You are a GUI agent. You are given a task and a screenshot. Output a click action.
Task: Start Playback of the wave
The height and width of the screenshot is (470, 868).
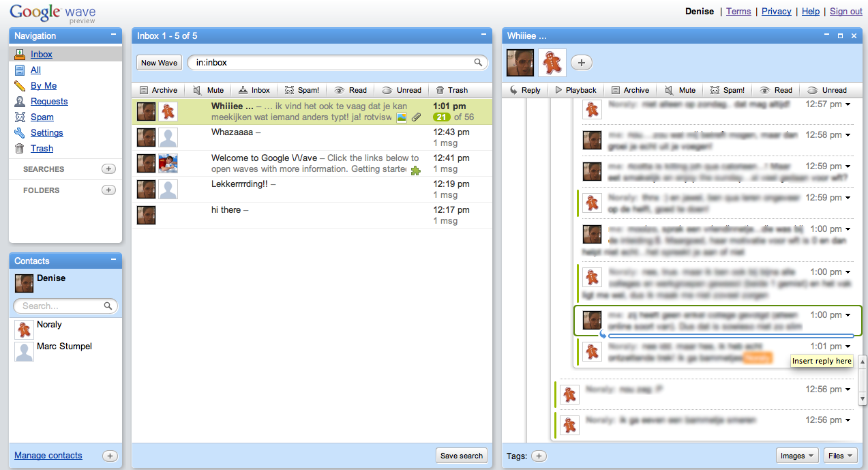point(575,90)
